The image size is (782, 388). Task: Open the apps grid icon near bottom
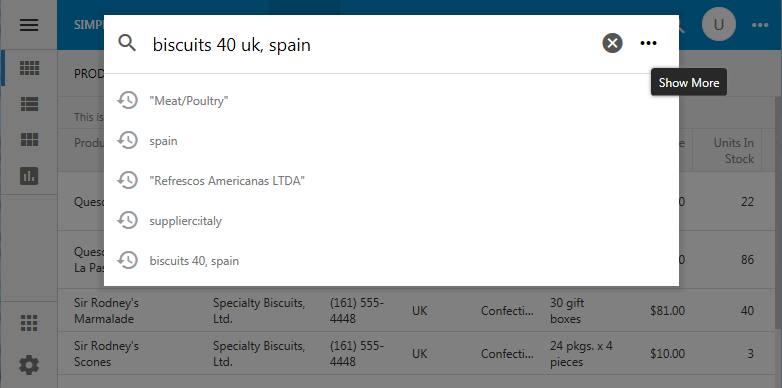[29, 323]
